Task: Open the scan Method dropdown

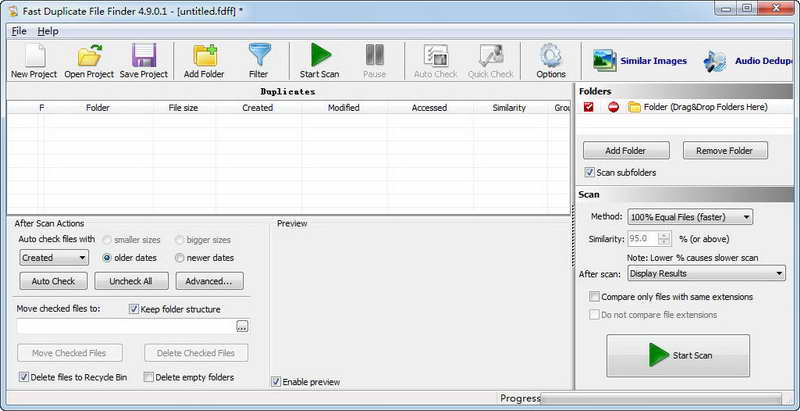Action: [690, 217]
